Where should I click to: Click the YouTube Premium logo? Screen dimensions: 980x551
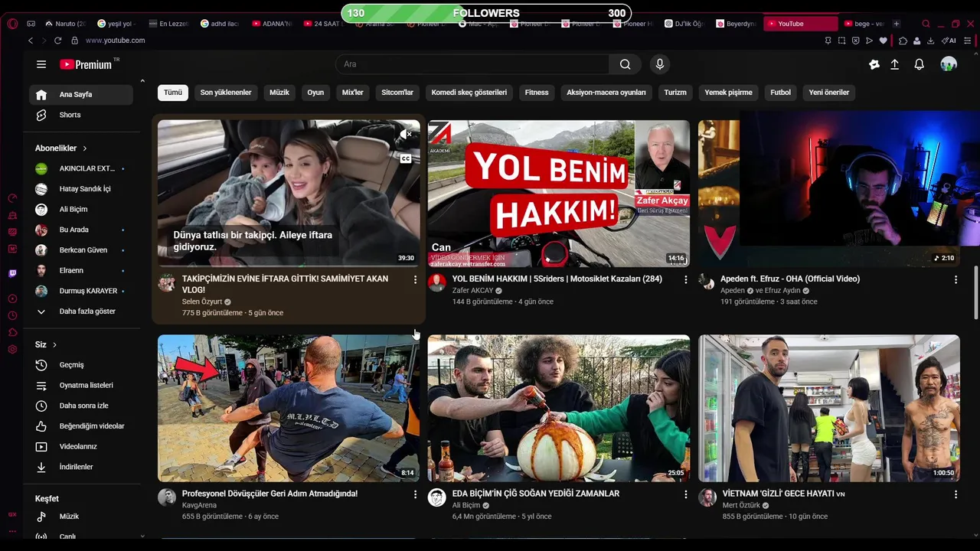click(x=86, y=64)
